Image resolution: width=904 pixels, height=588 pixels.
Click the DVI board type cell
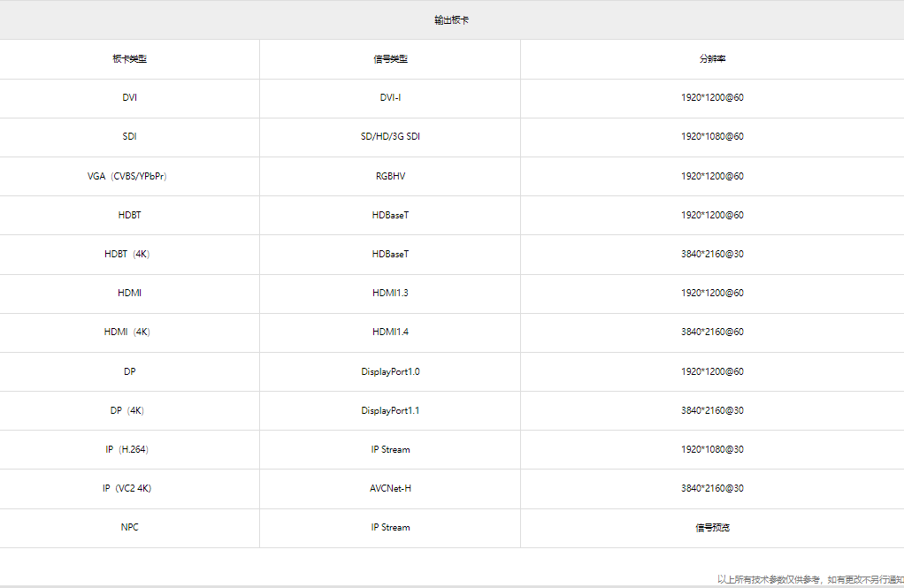point(130,97)
